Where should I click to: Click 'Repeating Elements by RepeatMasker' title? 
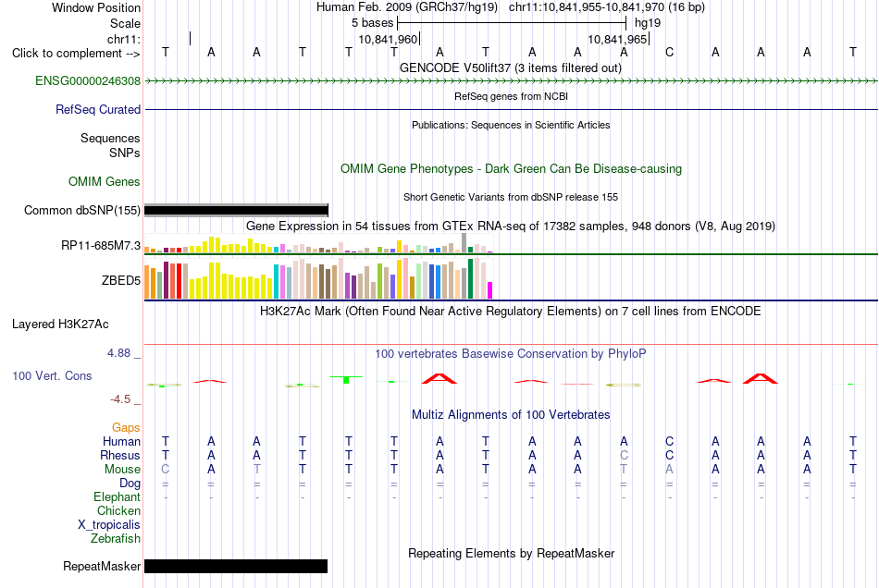(511, 553)
